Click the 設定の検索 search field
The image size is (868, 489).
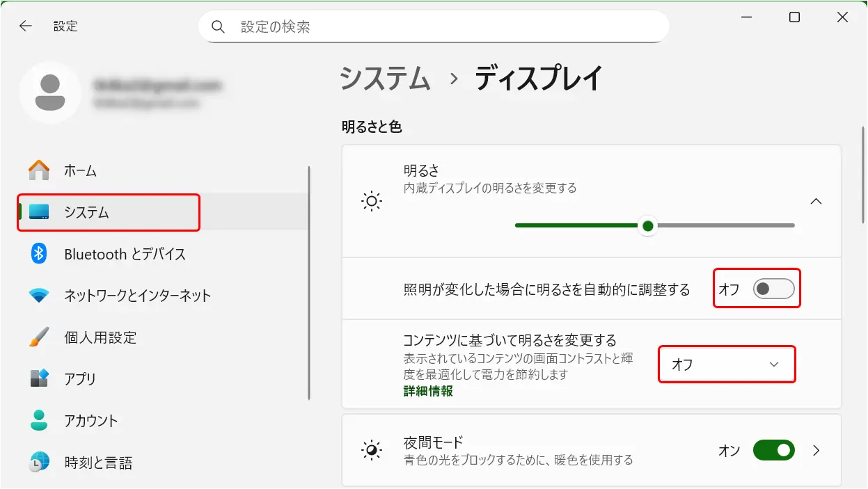click(x=445, y=27)
